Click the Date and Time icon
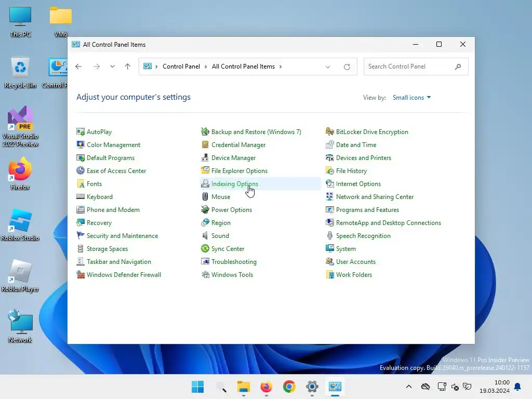 (x=329, y=144)
